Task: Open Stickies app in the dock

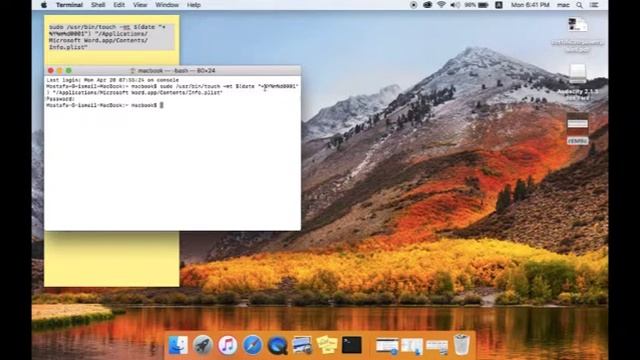Action: (327, 345)
